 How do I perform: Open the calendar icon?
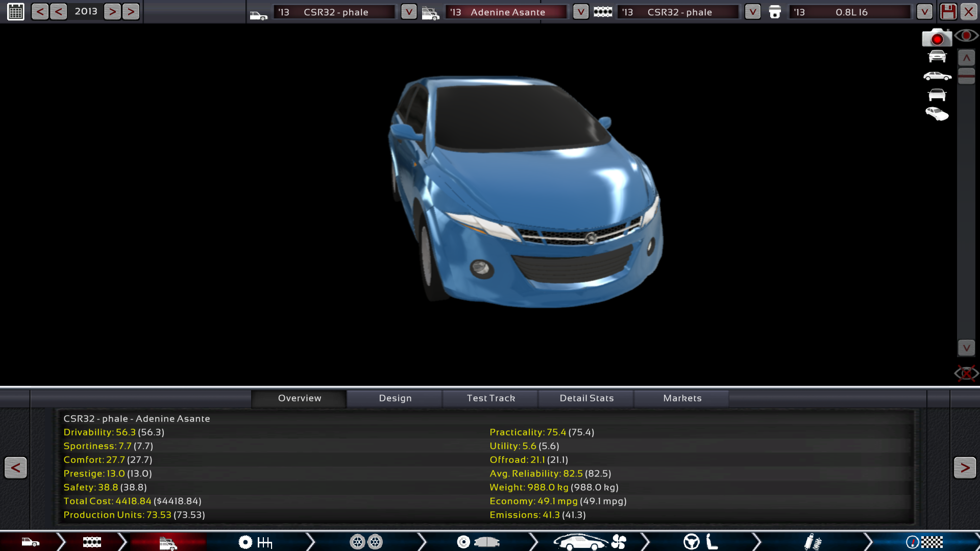[16, 11]
